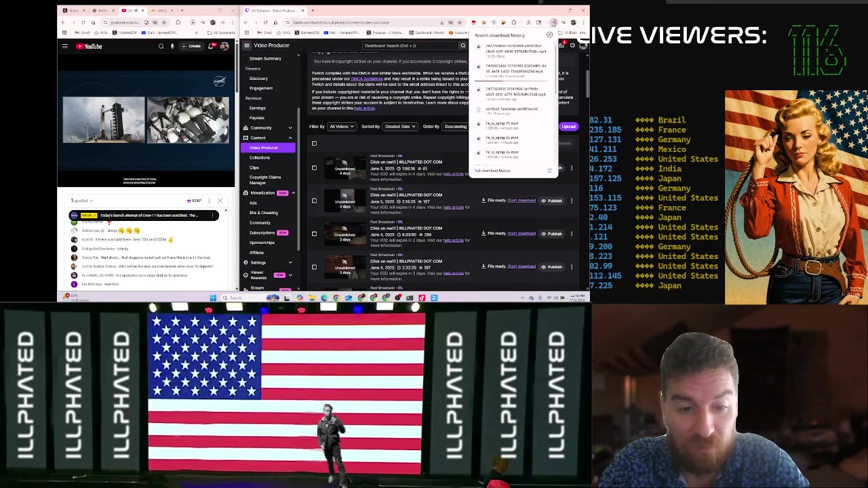Start download for the 2:32:20 video
The image size is (868, 488).
click(x=521, y=267)
